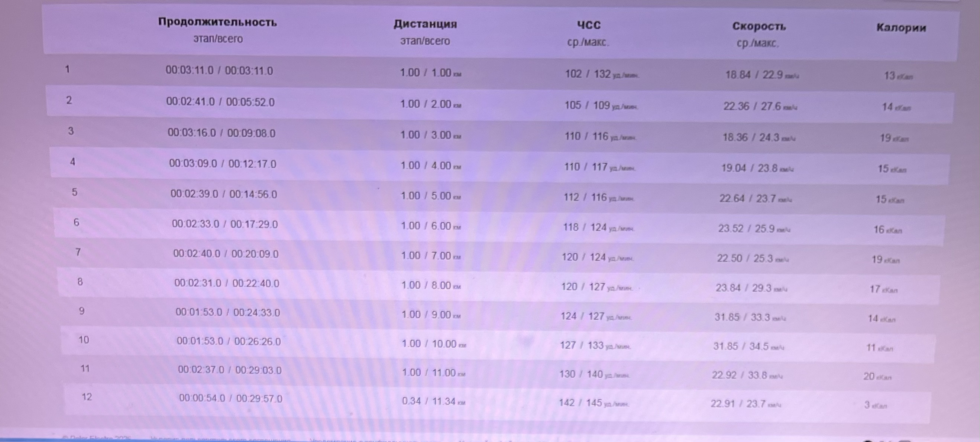
Task: Click lap 5 duration 00:02:39.0 / 00:14:56.0
Action: (224, 194)
